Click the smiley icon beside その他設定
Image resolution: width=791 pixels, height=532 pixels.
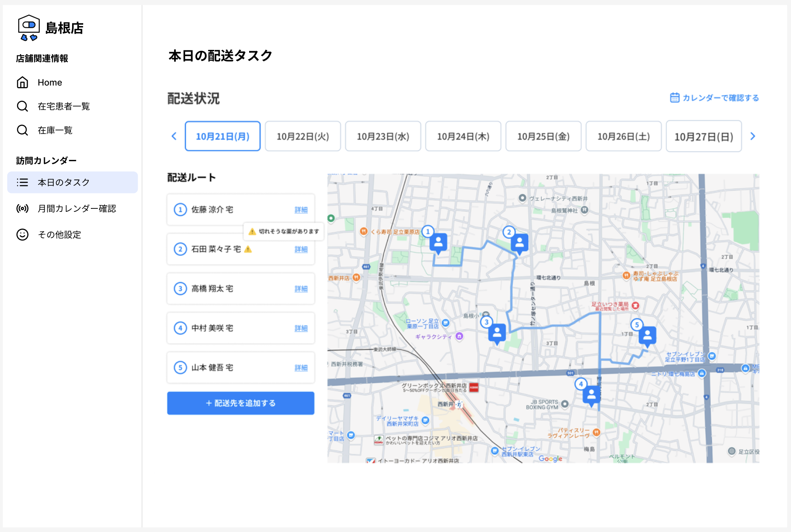(22, 234)
